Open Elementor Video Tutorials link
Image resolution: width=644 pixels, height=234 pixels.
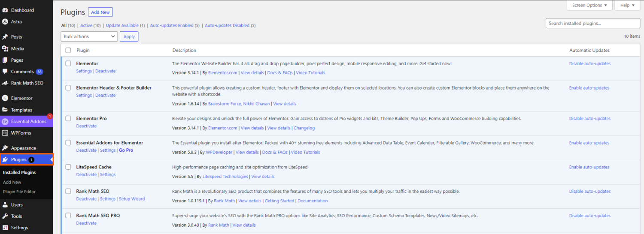coord(310,73)
